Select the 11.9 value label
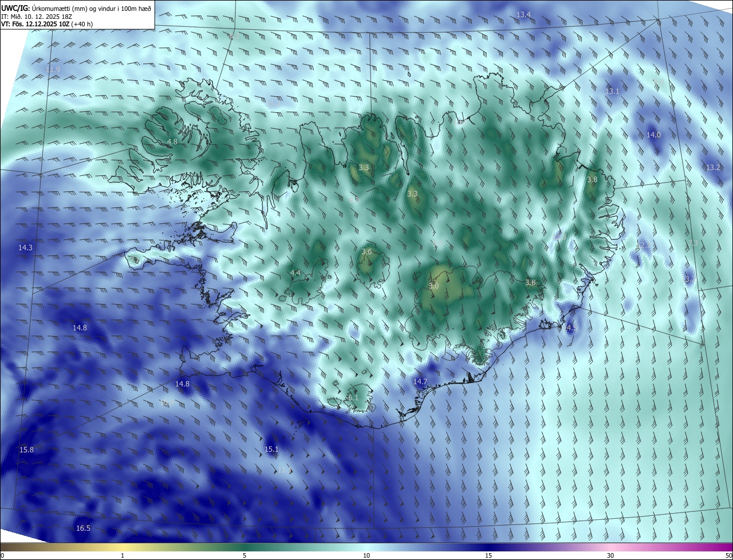The image size is (733, 560). (x=53, y=69)
